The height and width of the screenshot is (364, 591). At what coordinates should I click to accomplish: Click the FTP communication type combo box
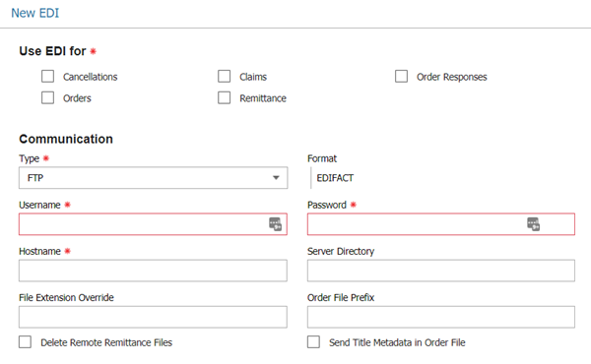[153, 178]
